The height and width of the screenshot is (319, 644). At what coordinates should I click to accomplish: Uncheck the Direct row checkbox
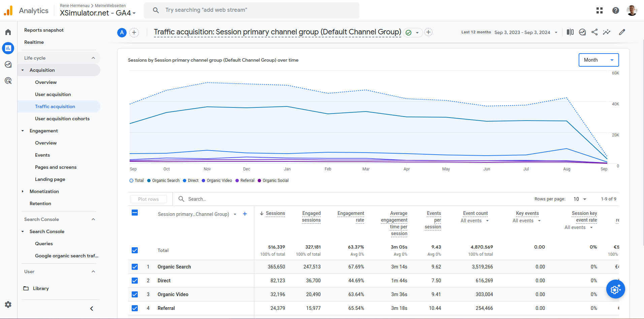point(135,281)
